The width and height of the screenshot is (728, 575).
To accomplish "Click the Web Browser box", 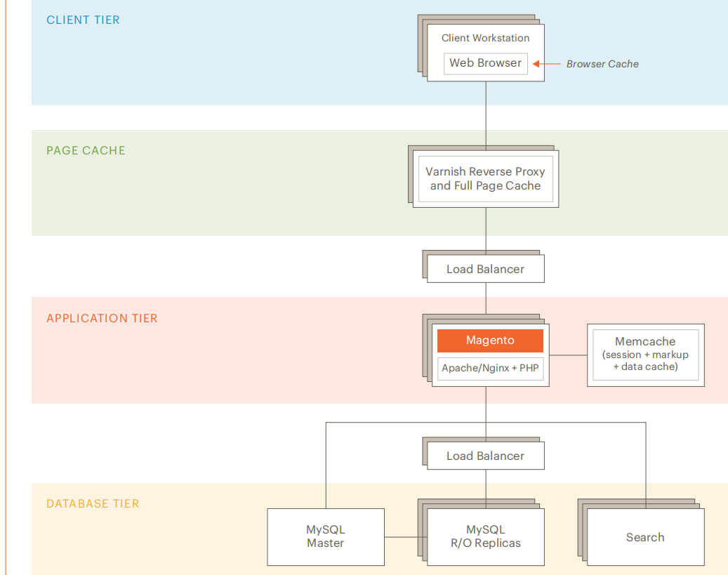I will [x=485, y=63].
